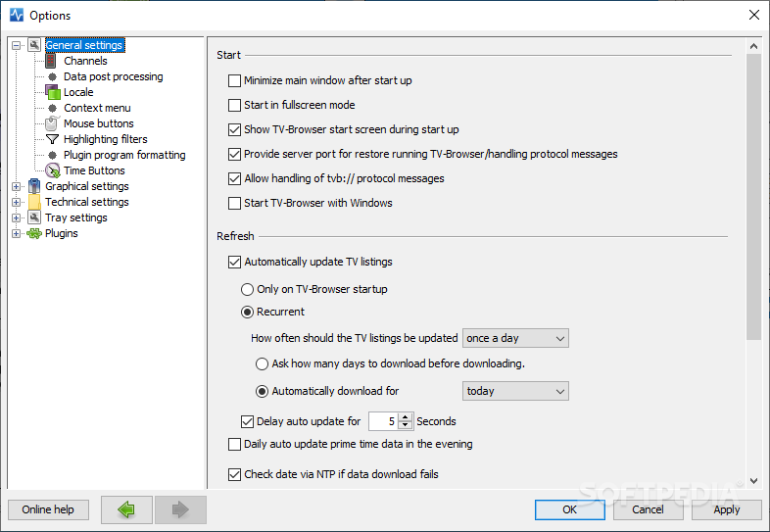
Task: Click the gear icon beside Plugin program formatting
Action: point(53,155)
